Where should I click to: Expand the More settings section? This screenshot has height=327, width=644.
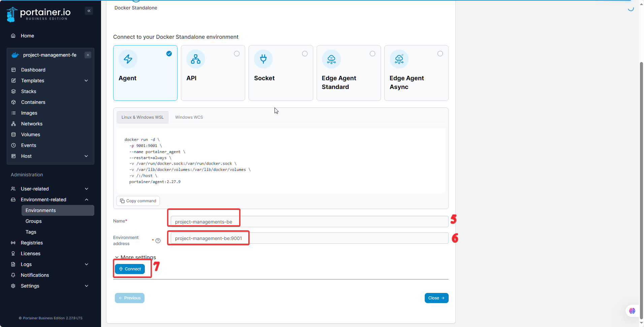[x=135, y=257]
